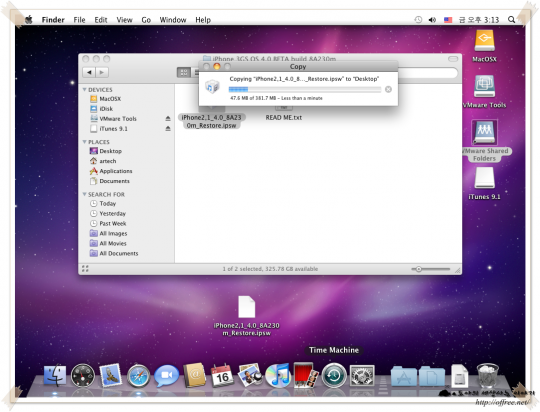The width and height of the screenshot is (540, 412).
Task: Select READ ME.txt file
Action: click(283, 117)
